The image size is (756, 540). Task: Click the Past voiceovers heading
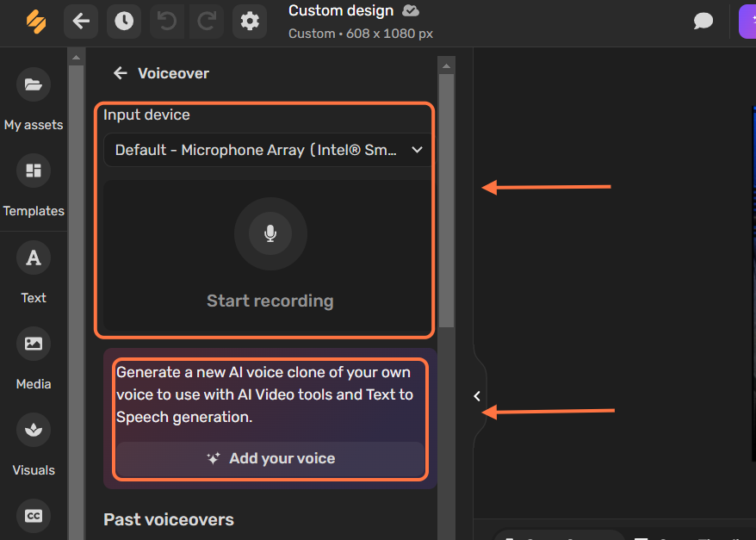click(169, 519)
